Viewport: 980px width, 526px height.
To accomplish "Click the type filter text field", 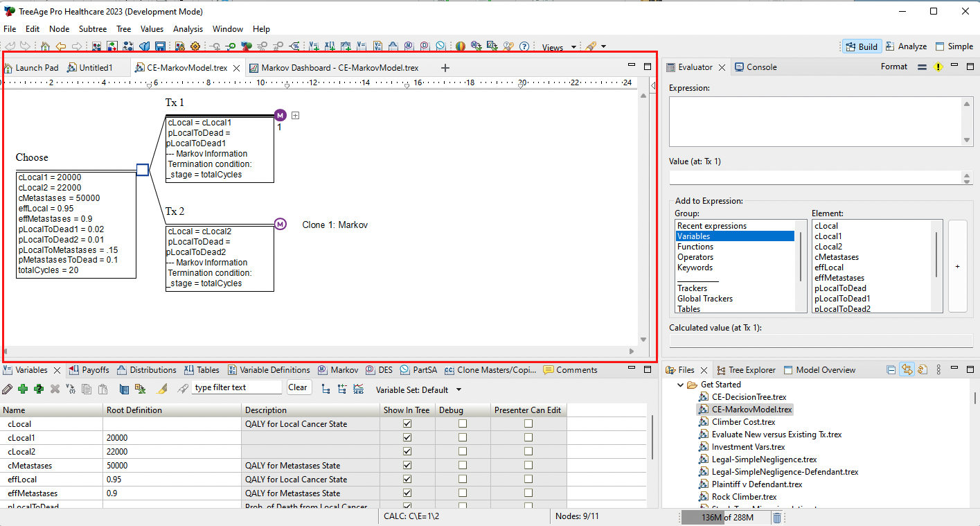I will tap(236, 387).
